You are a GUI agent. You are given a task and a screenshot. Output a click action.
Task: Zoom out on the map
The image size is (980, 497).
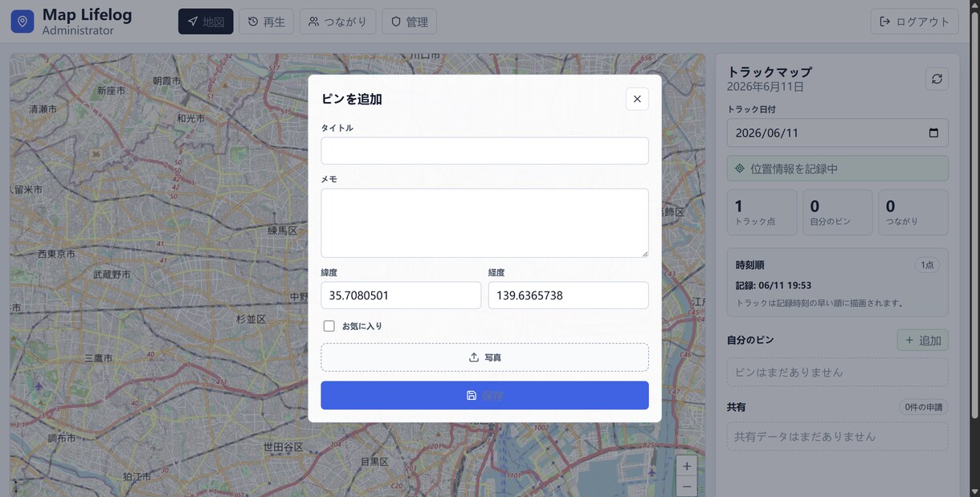point(687,487)
